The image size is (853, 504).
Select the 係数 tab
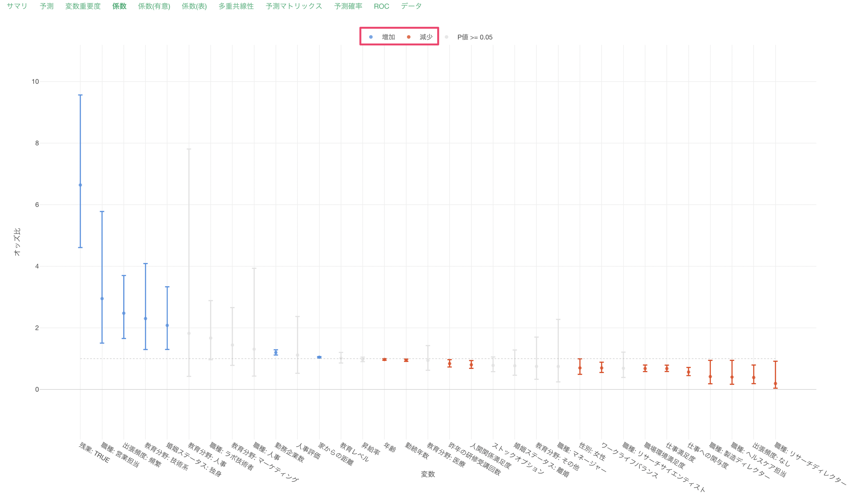pos(119,6)
